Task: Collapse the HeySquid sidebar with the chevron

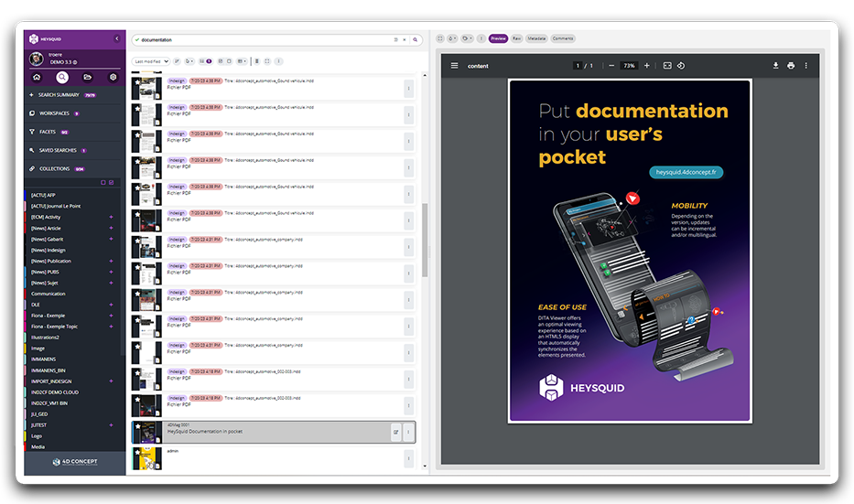Action: 116,38
